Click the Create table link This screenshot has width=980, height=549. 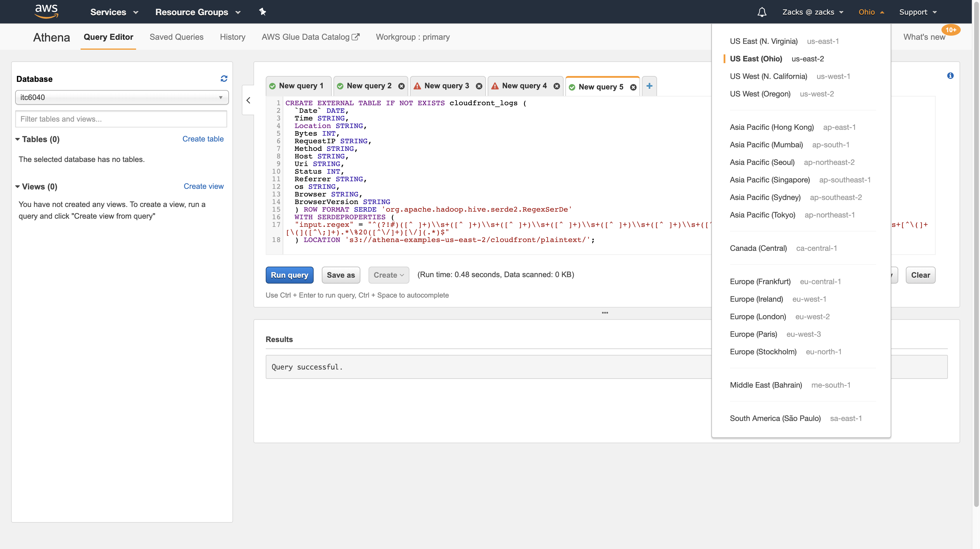[x=203, y=139]
